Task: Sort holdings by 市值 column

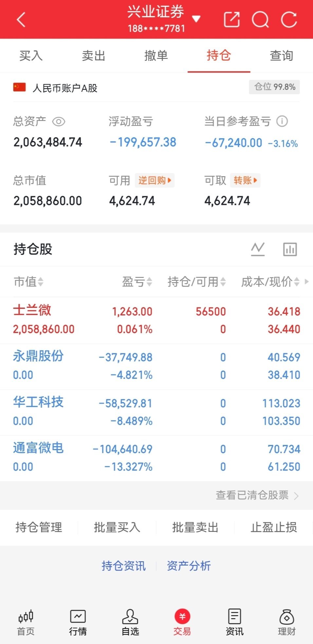Action: (x=28, y=281)
